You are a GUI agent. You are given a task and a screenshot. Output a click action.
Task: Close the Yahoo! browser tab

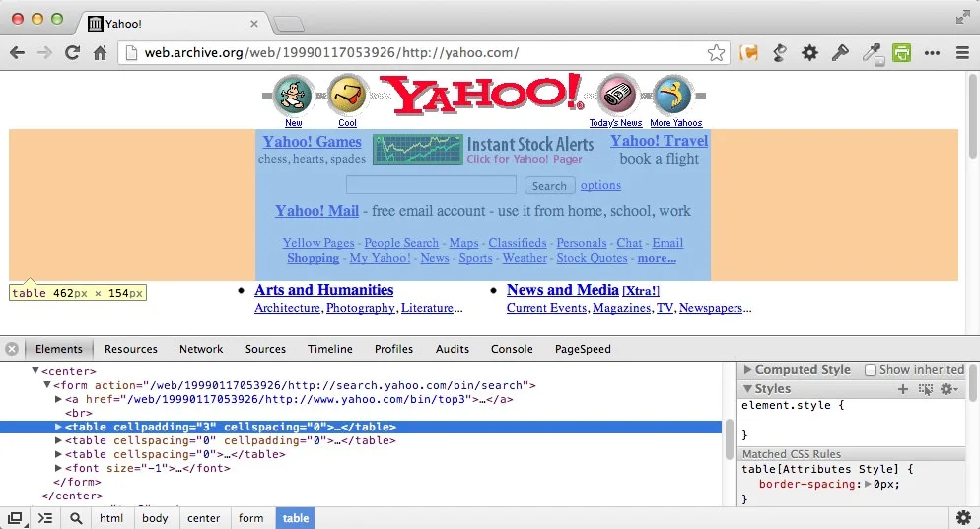pyautogui.click(x=253, y=24)
